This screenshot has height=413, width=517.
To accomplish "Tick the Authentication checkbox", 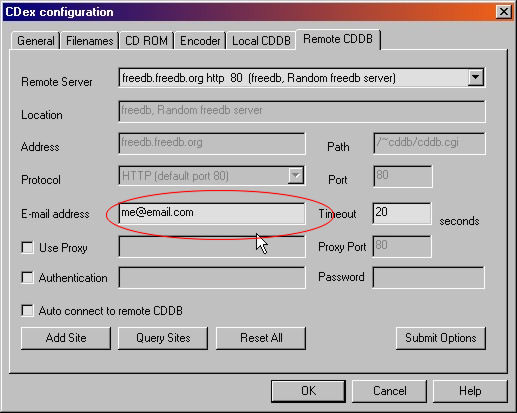I will (27, 277).
